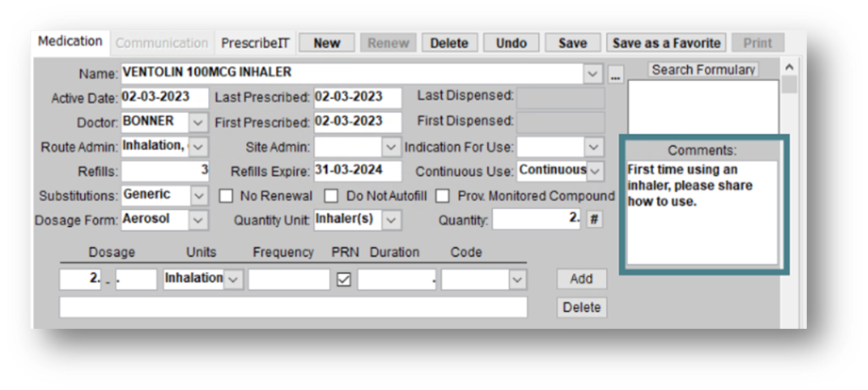Screen dimensions: 868x390
Task: Click the Frequency field
Action: [x=289, y=280]
